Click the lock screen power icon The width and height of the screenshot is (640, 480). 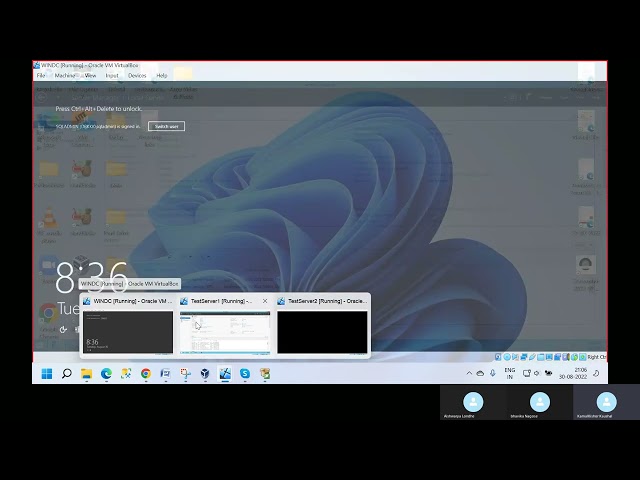(63, 329)
